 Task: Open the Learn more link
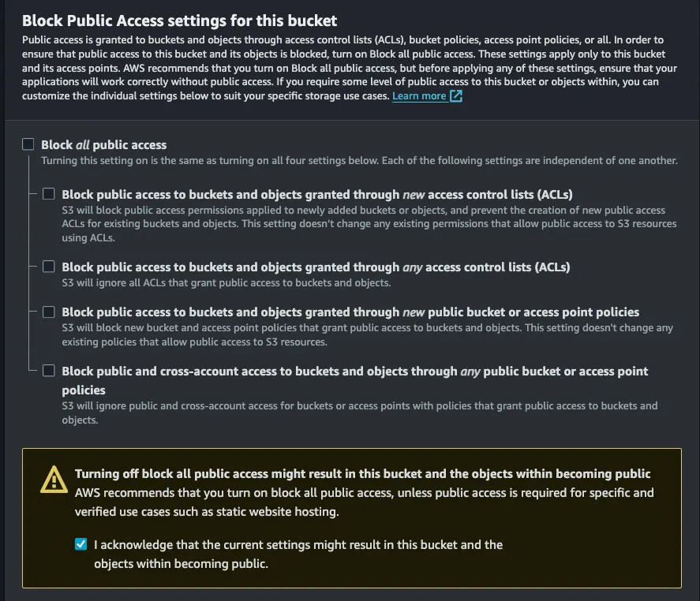click(419, 95)
